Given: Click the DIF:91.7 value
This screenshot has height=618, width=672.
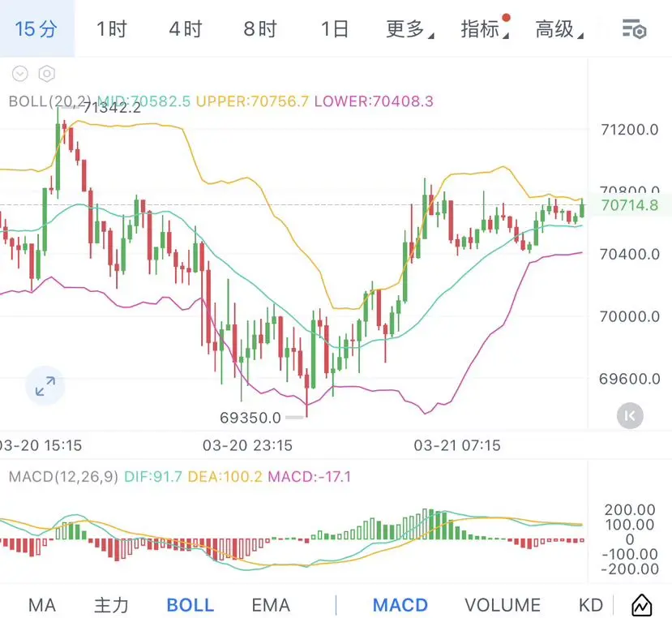Looking at the screenshot, I should pyautogui.click(x=153, y=476).
